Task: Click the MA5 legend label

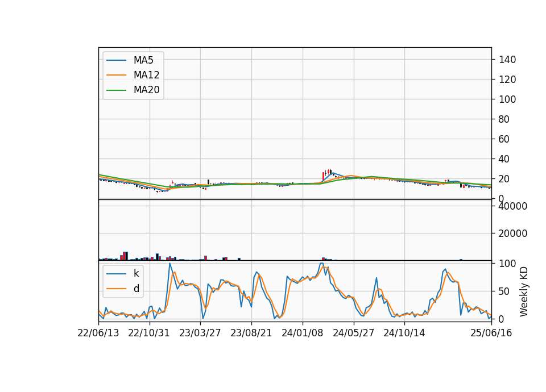Action: tap(143, 60)
